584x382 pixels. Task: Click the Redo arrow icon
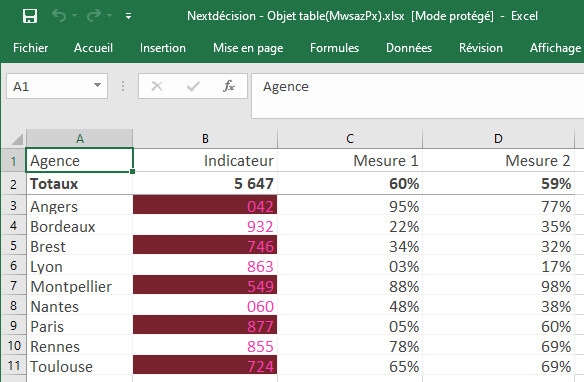click(94, 16)
